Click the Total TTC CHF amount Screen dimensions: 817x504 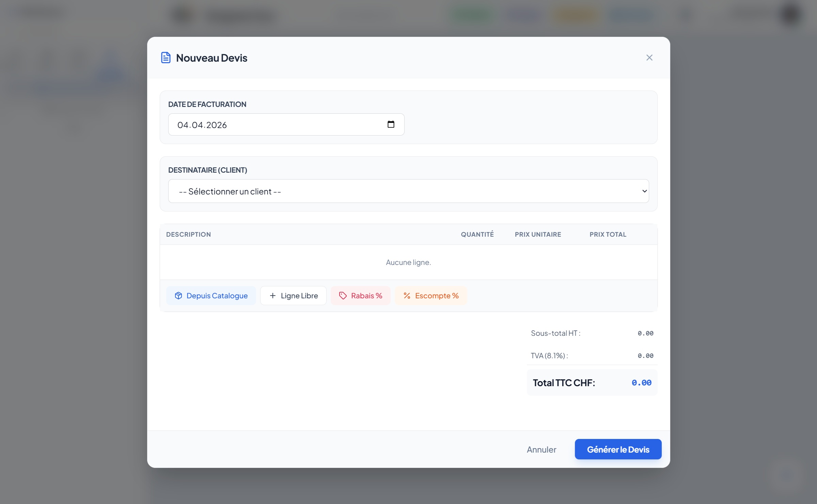[x=641, y=383]
